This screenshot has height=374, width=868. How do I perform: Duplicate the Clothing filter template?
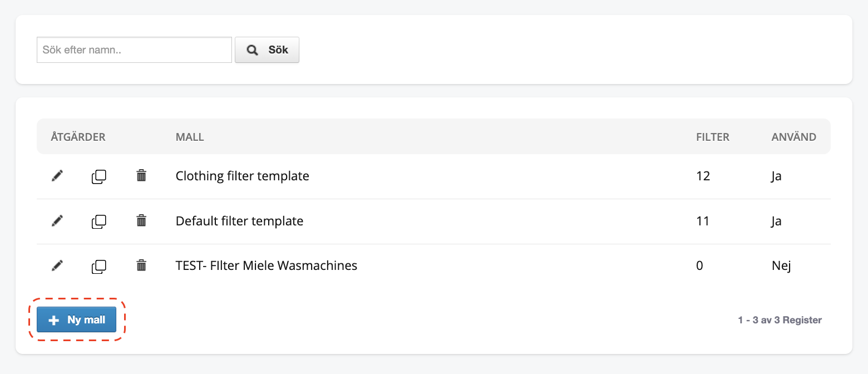coord(99,176)
